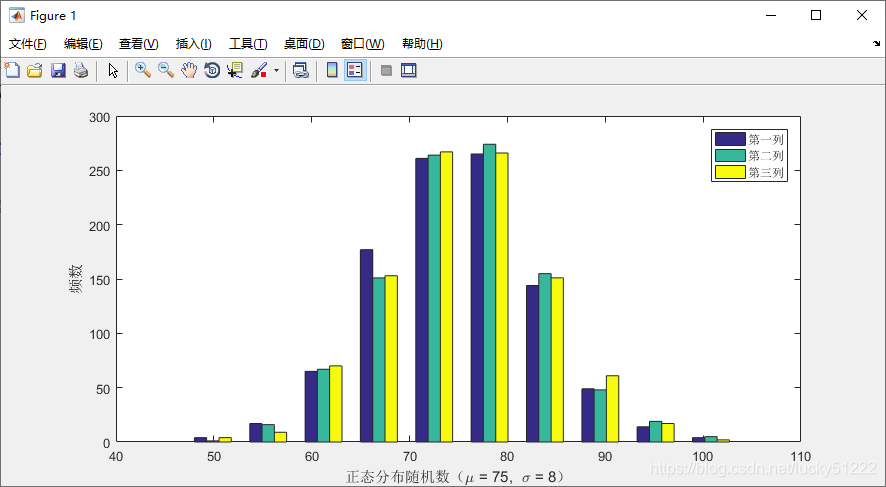This screenshot has height=487, width=886.
Task: Save the figure using the floppy disk icon
Action: point(58,70)
